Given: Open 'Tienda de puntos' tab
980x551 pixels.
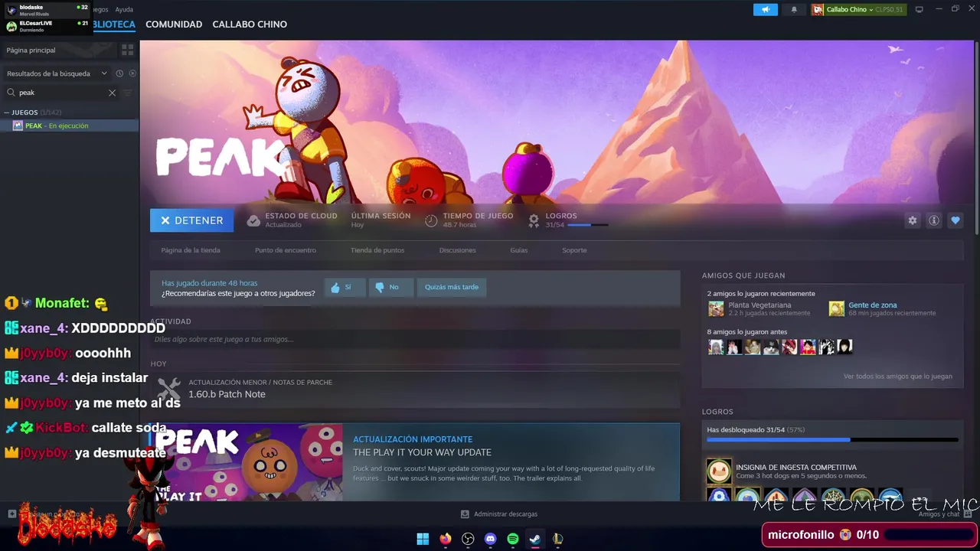Looking at the screenshot, I should [377, 250].
